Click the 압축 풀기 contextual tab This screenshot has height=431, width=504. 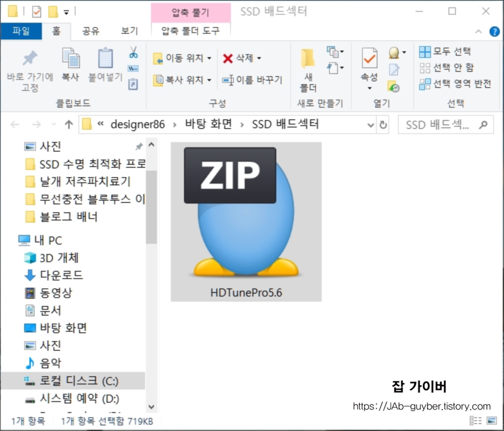point(191,12)
